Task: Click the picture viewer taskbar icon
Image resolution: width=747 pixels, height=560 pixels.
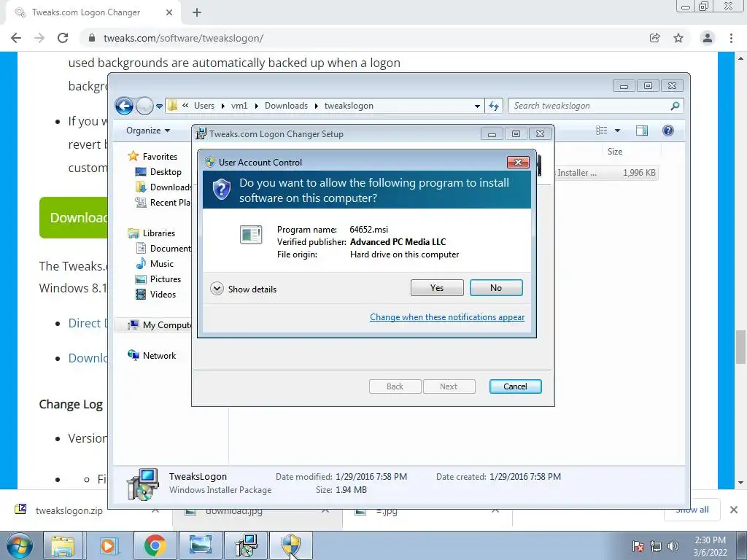Action: [201, 545]
